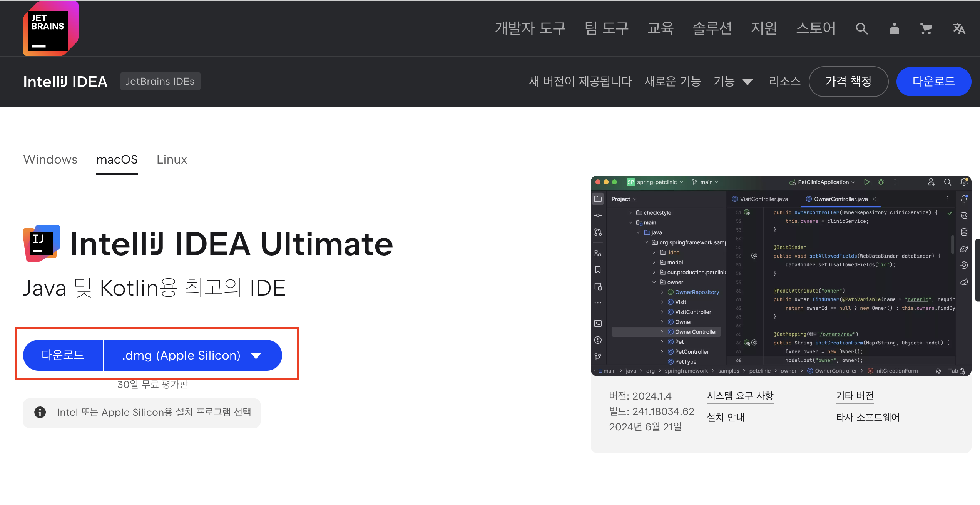Expand the 기능 dropdown in the product nav
The height and width of the screenshot is (505, 980).
click(x=733, y=81)
